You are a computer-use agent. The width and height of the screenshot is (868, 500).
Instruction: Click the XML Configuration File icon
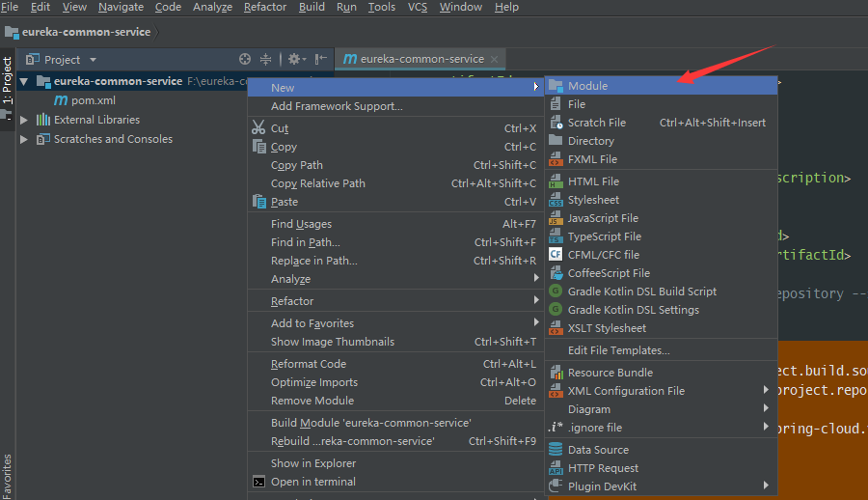556,391
